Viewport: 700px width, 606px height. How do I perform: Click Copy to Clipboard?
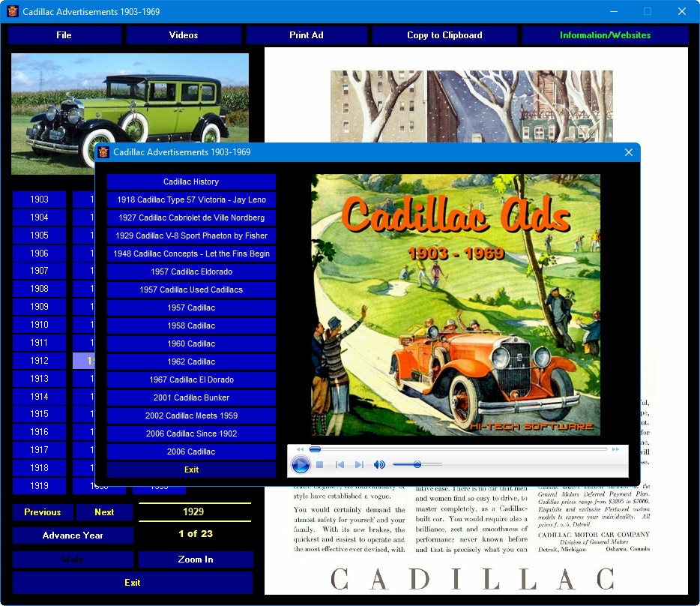444,35
